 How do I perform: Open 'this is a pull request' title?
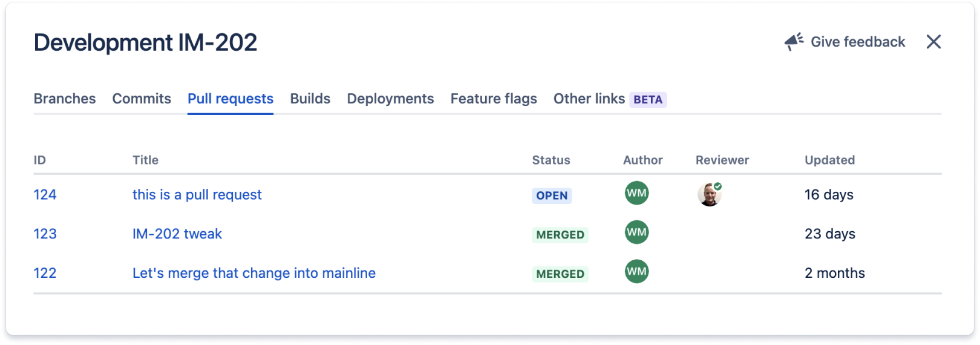coord(197,195)
